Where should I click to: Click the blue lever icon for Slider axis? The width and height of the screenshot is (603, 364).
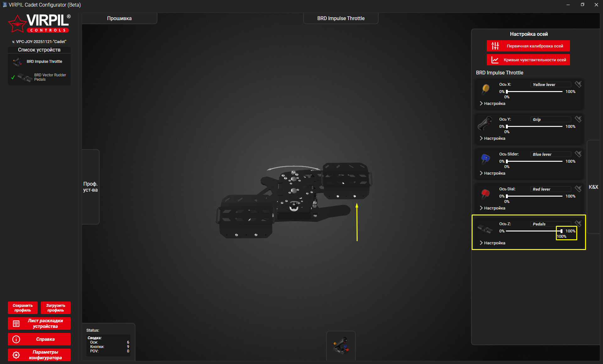[485, 158]
